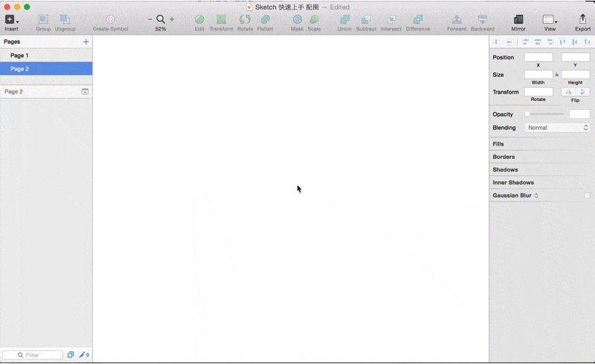This screenshot has height=364, width=595.
Task: Click the Flatten icon
Action: (266, 19)
